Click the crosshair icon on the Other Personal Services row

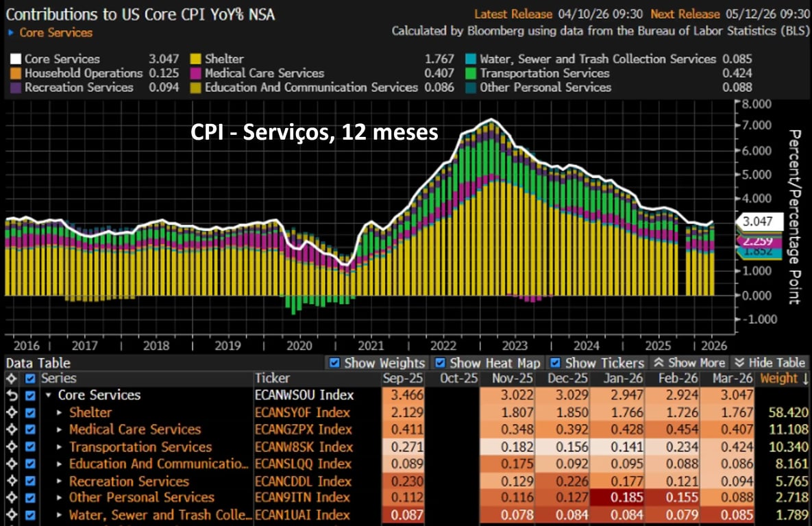10,498
